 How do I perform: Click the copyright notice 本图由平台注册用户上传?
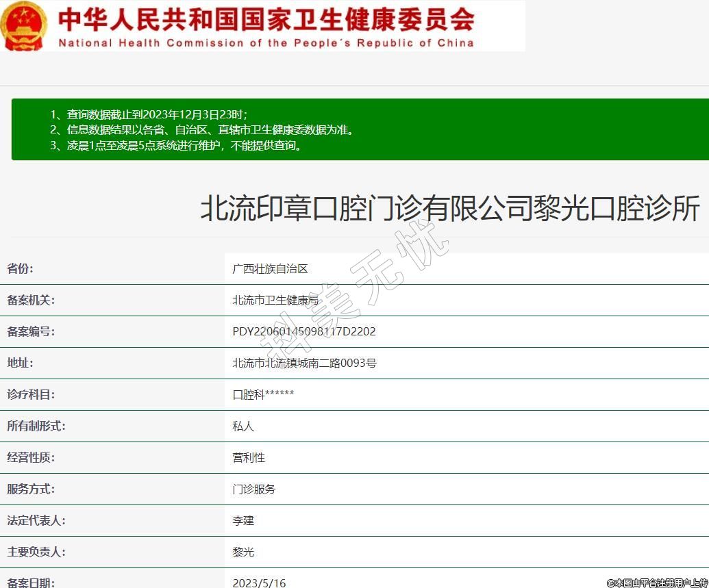(x=657, y=583)
